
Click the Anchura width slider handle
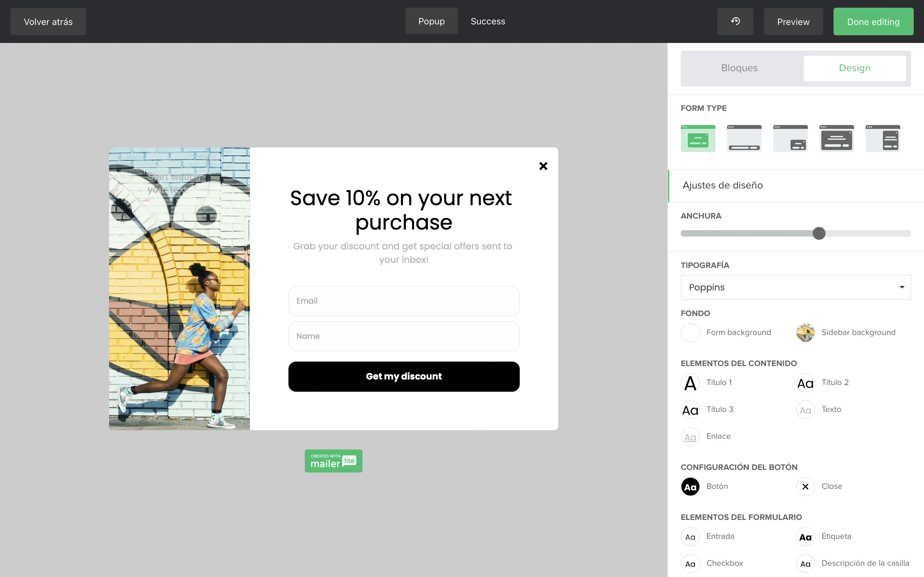pos(819,233)
